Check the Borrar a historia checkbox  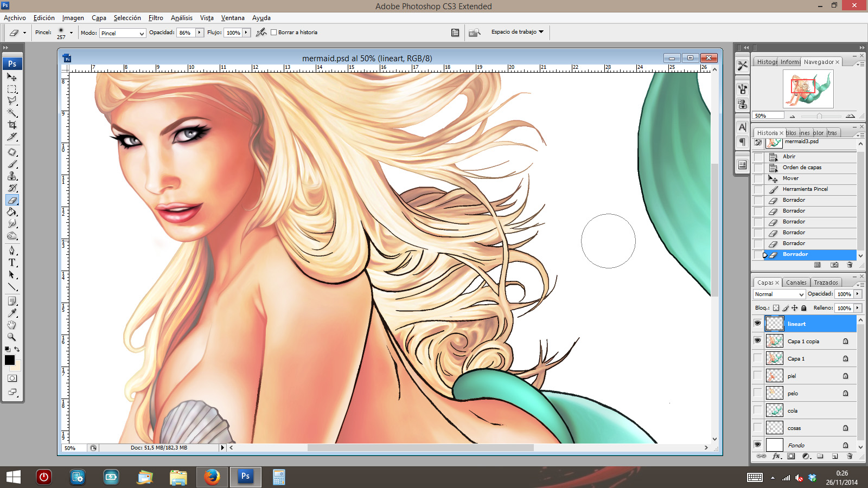(x=274, y=33)
